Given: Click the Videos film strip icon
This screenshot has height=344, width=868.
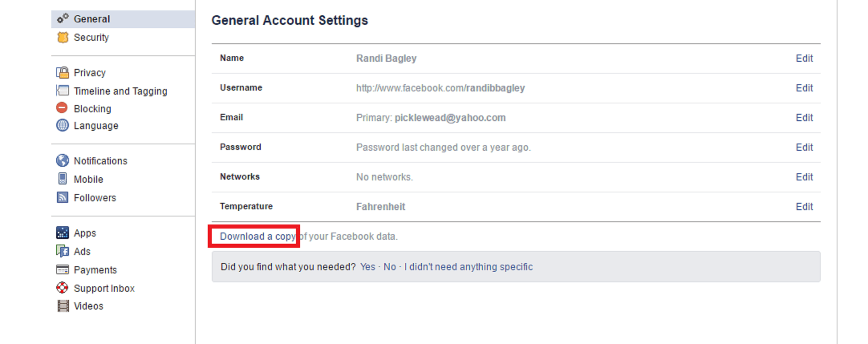Looking at the screenshot, I should (x=63, y=306).
